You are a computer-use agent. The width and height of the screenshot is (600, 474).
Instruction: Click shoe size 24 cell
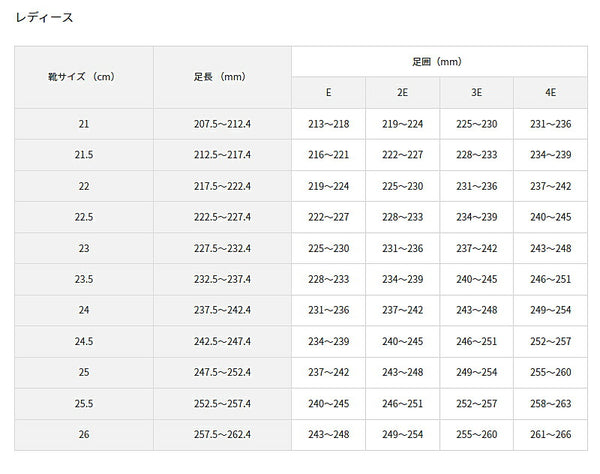(x=83, y=310)
